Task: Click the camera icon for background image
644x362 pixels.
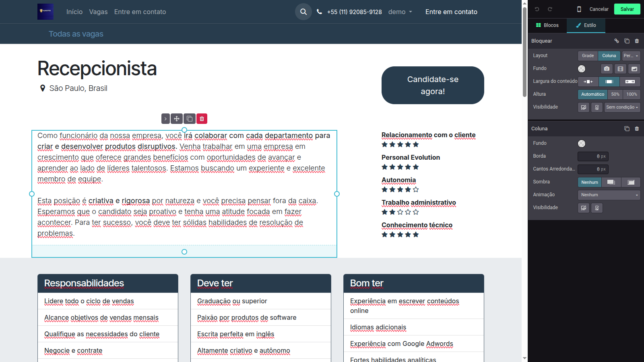Action: click(607, 69)
